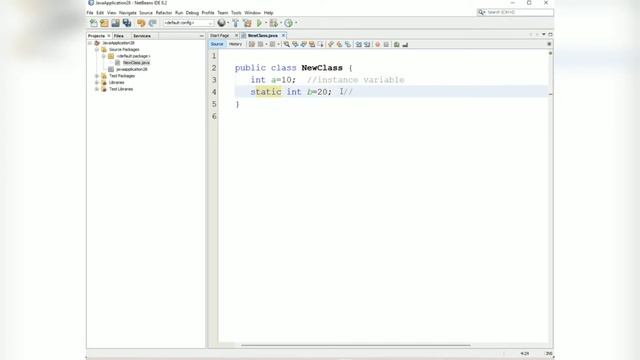The height and width of the screenshot is (360, 640).
Task: Click the globe browser icon in toolbar
Action: click(221, 23)
